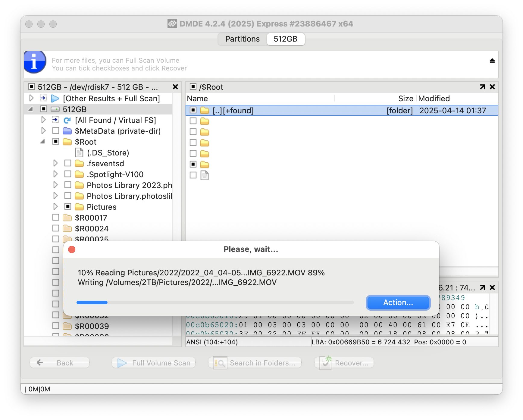The image size is (523, 420).
Task: Click the blue info icon
Action: 35,62
